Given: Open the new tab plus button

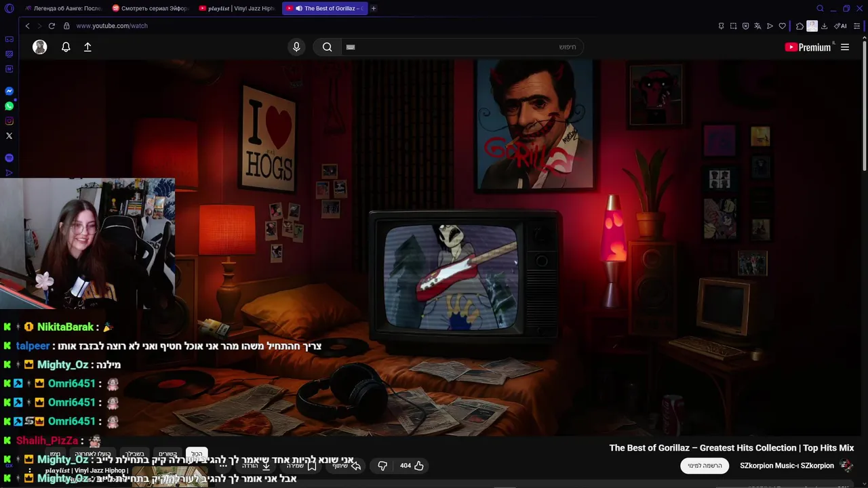Looking at the screenshot, I should [374, 8].
